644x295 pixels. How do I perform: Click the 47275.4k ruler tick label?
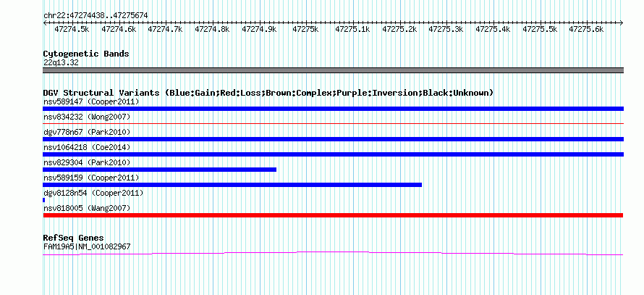[x=493, y=29]
